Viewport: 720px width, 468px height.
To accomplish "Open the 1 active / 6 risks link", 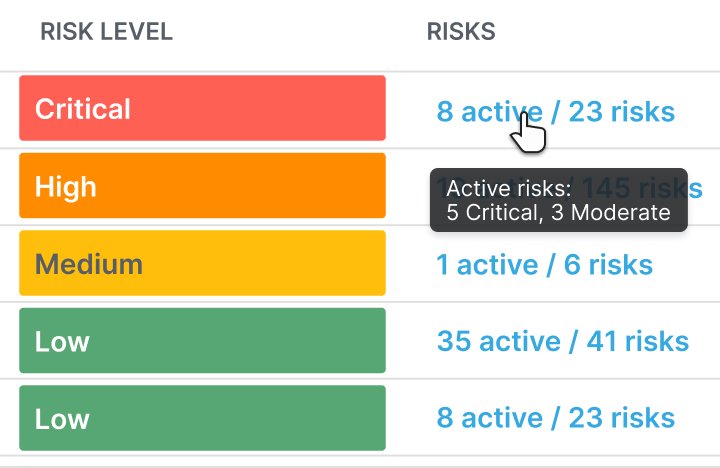I will tap(544, 265).
